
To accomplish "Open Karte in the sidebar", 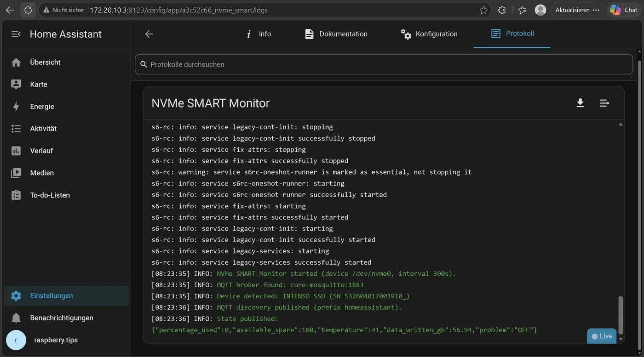I will click(65, 84).
